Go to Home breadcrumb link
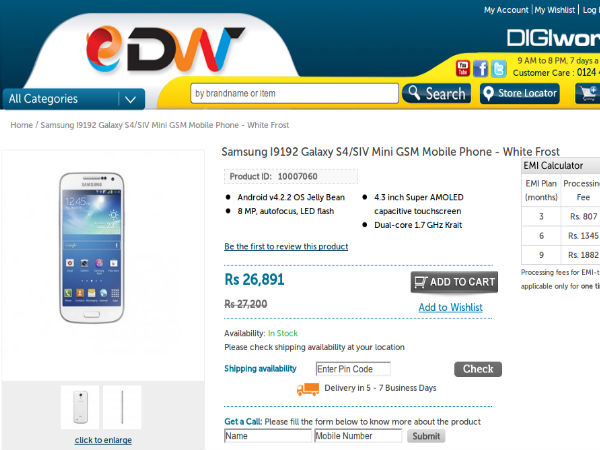 pos(21,125)
